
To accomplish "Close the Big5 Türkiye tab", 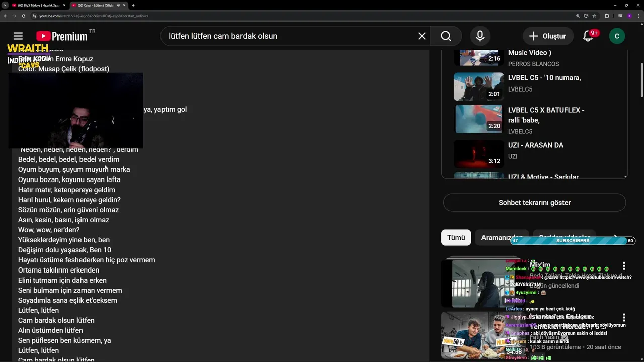I will pos(64,5).
